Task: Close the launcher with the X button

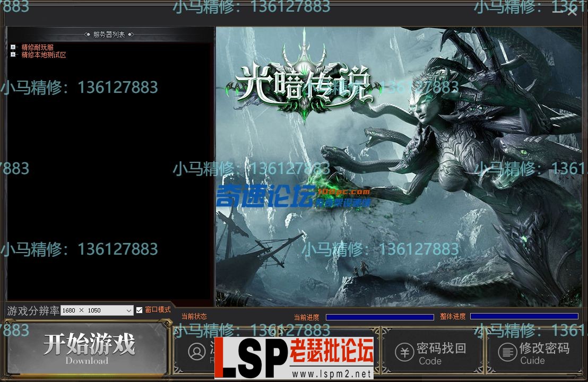Action: (x=572, y=12)
